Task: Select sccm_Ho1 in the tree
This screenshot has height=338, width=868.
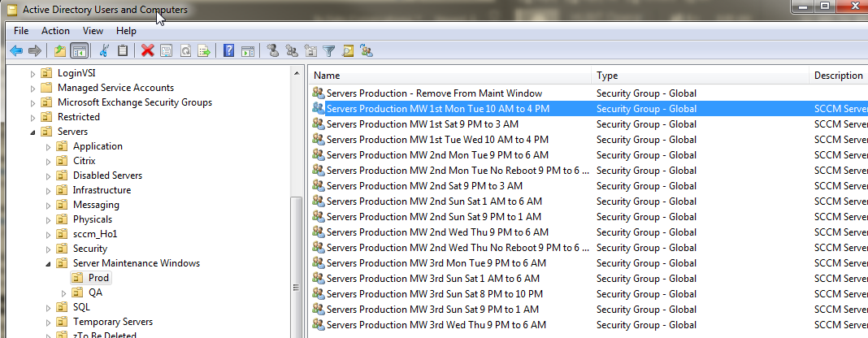Action: click(94, 234)
